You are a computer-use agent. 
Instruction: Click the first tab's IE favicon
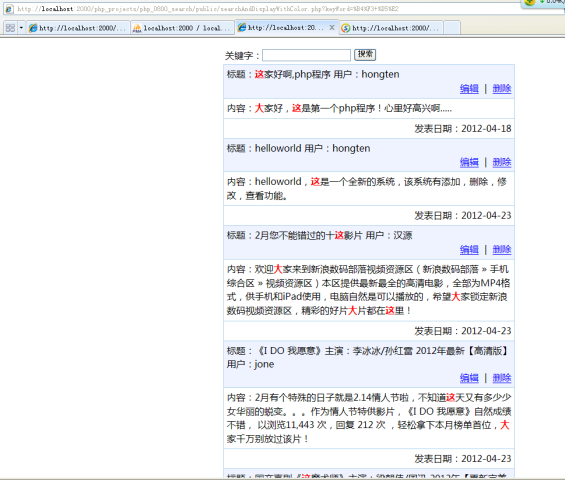tap(33, 28)
